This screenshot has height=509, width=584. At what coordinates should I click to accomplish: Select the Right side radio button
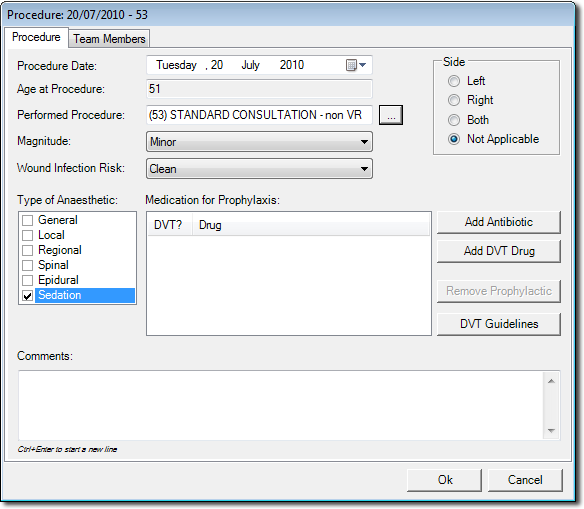(454, 100)
